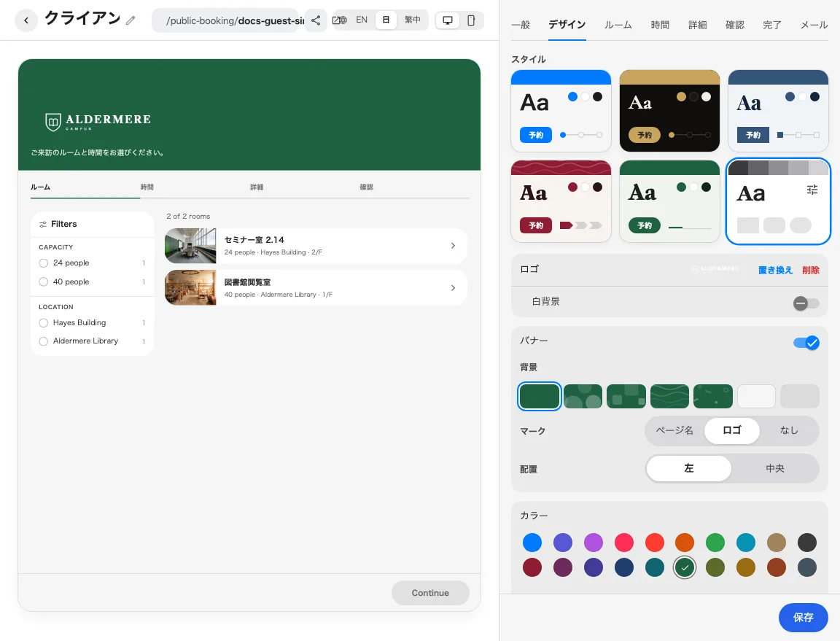Switch to desktop preview icon
Screen dimensions: 840x641
click(x=447, y=20)
